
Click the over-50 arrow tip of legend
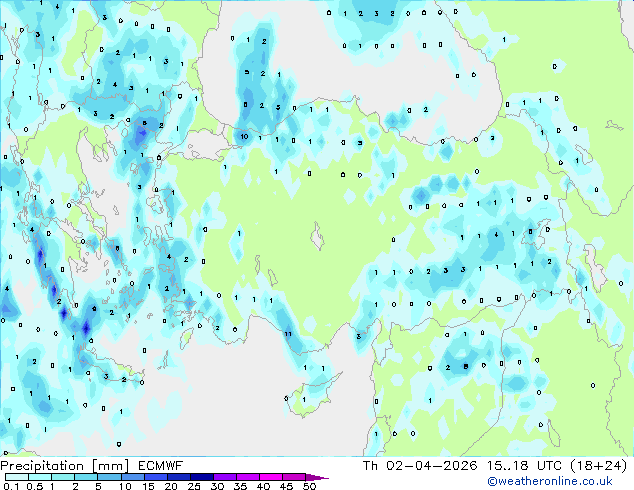[317, 477]
